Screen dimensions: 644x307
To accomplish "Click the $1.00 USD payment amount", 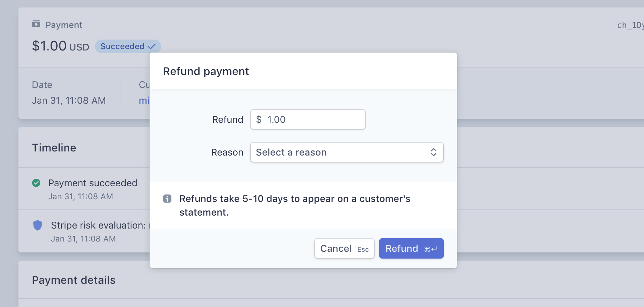I will point(60,46).
